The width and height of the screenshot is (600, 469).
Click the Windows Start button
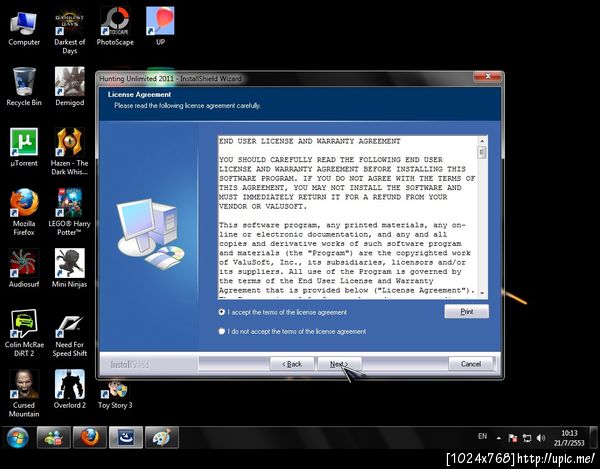pyautogui.click(x=17, y=438)
